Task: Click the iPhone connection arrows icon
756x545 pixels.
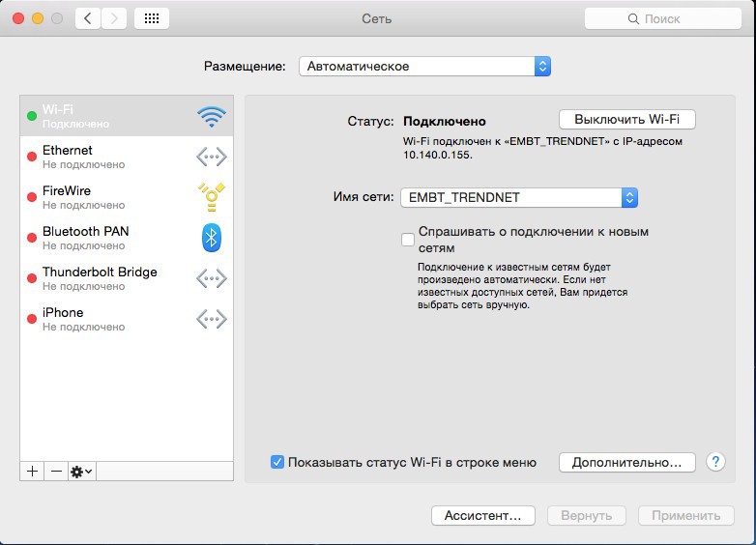Action: pyautogui.click(x=211, y=319)
